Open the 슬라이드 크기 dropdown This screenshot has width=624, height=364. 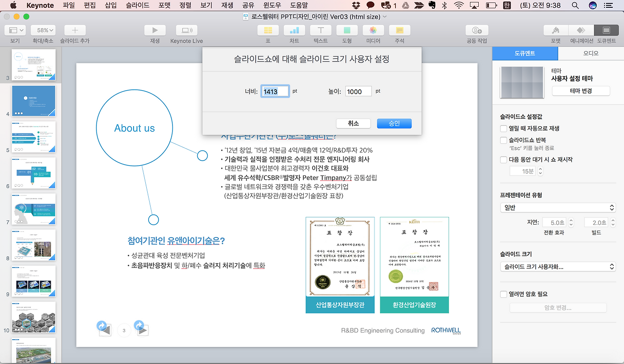pos(558,266)
